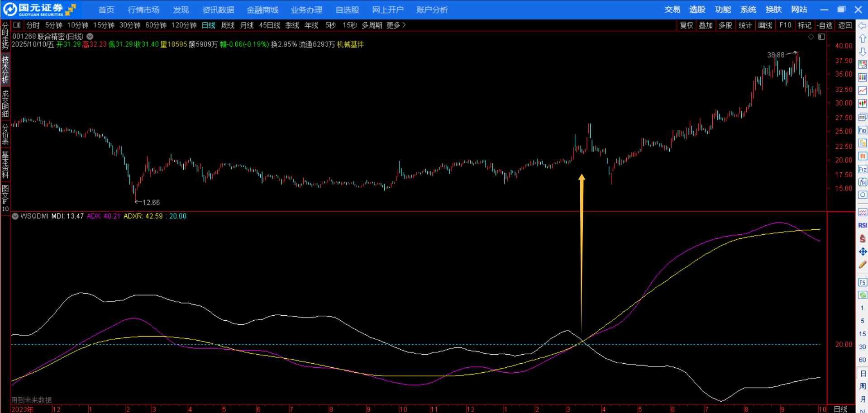Image resolution: width=868 pixels, height=413 pixels.
Task: Click the 交易 trading button
Action: pos(672,9)
